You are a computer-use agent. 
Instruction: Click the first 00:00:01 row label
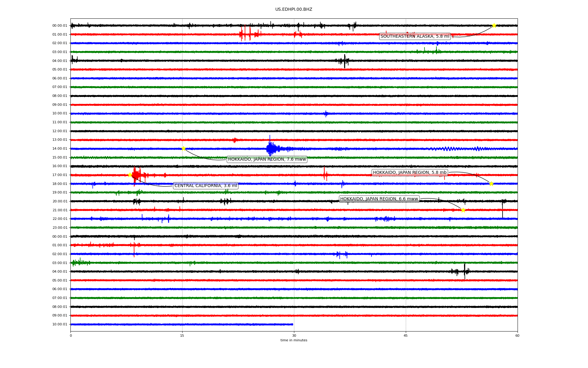(60, 26)
